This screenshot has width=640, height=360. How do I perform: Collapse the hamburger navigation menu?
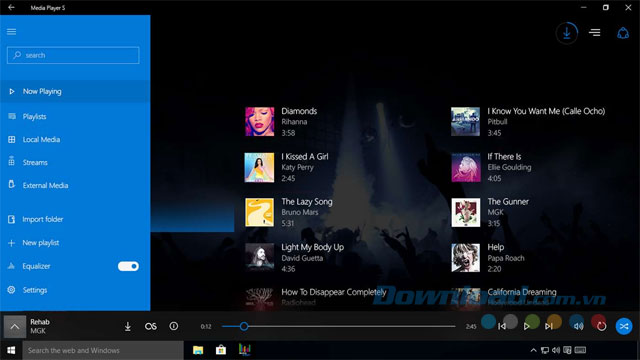point(11,31)
